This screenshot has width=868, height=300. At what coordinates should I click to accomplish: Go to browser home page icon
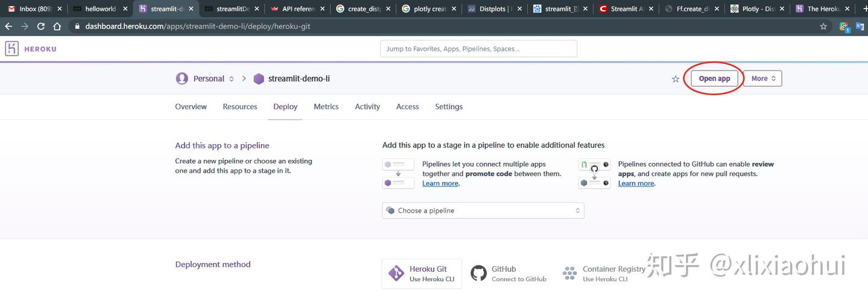click(57, 27)
